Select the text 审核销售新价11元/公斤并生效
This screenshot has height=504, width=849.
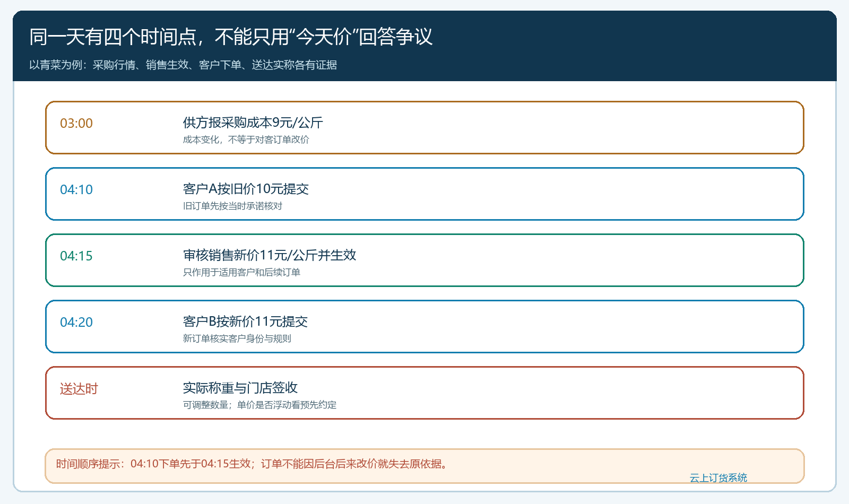click(270, 255)
